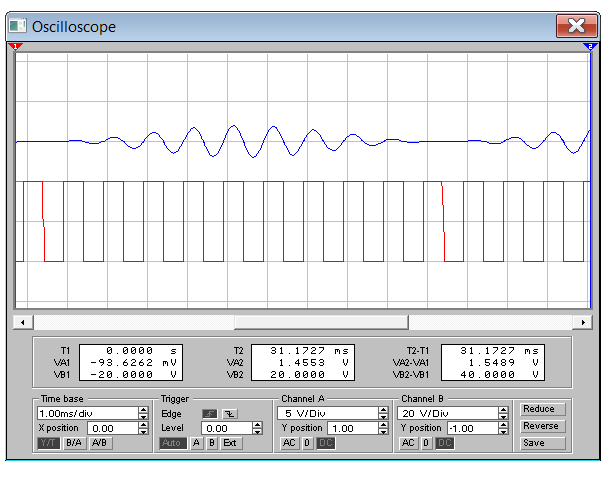
Task: Click the Reduce button
Action: point(542,409)
